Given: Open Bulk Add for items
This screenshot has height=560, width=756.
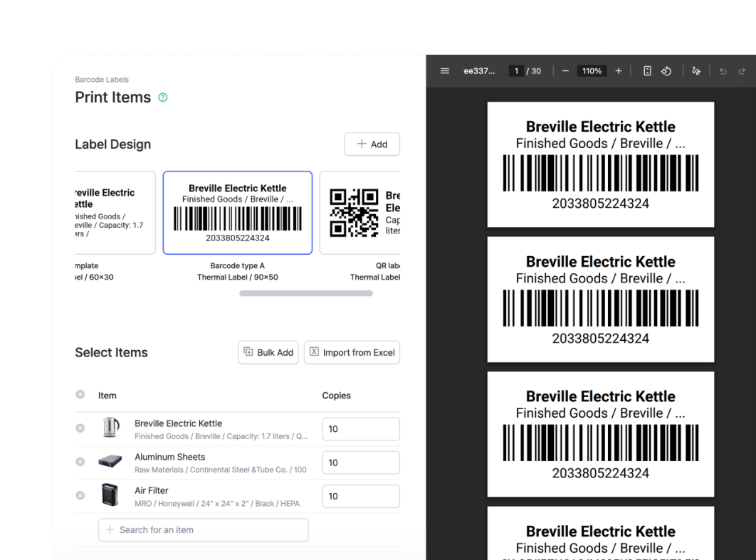Looking at the screenshot, I should click(x=268, y=352).
